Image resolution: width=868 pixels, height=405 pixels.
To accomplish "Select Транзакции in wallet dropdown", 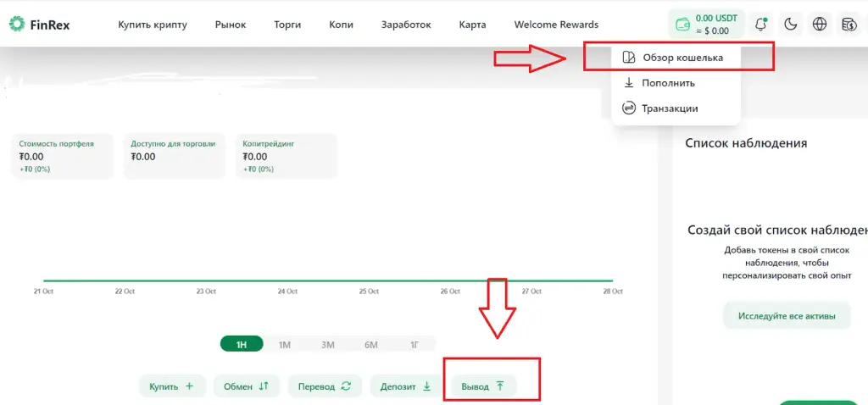I will coord(676,108).
